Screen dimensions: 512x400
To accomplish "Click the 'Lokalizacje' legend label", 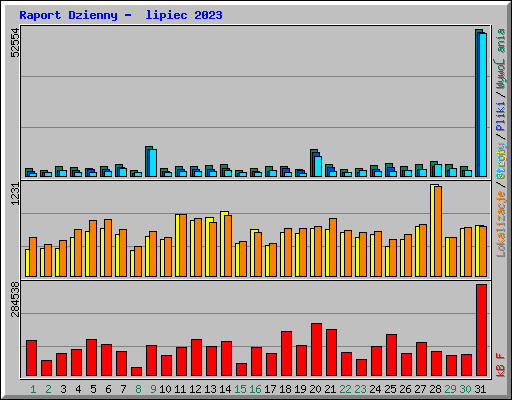I will (501, 224).
